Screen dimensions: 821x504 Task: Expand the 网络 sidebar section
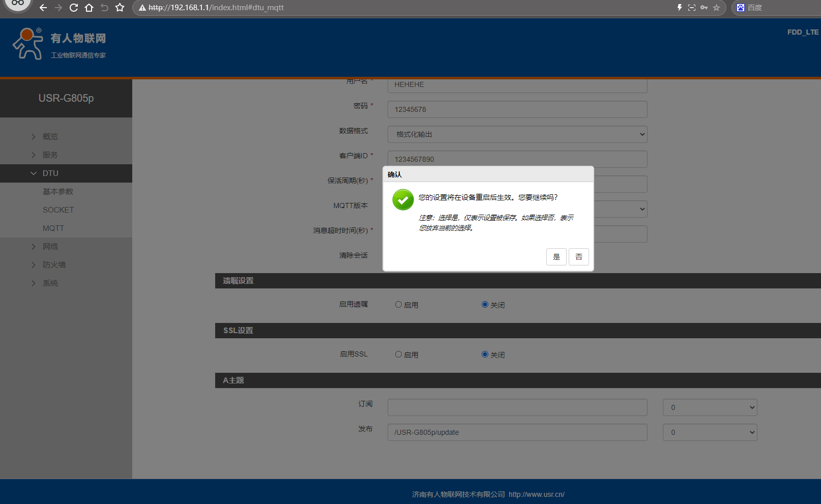[50, 247]
